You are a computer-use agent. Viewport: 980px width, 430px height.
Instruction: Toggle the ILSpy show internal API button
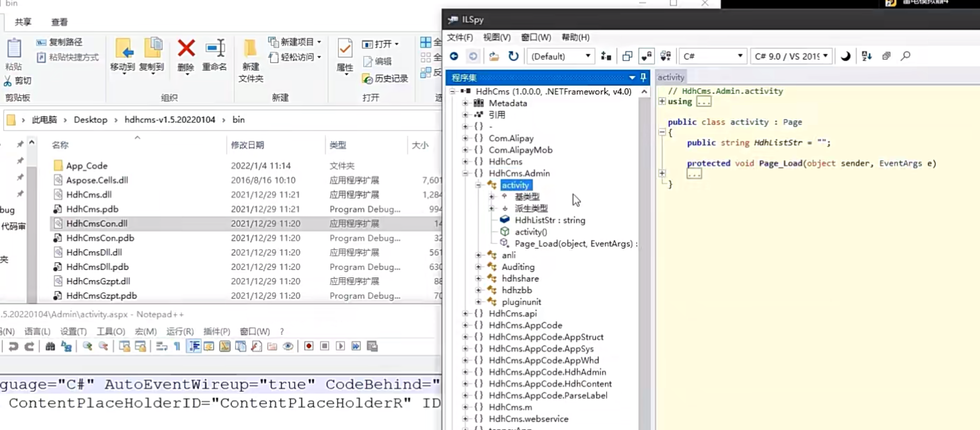tap(646, 56)
